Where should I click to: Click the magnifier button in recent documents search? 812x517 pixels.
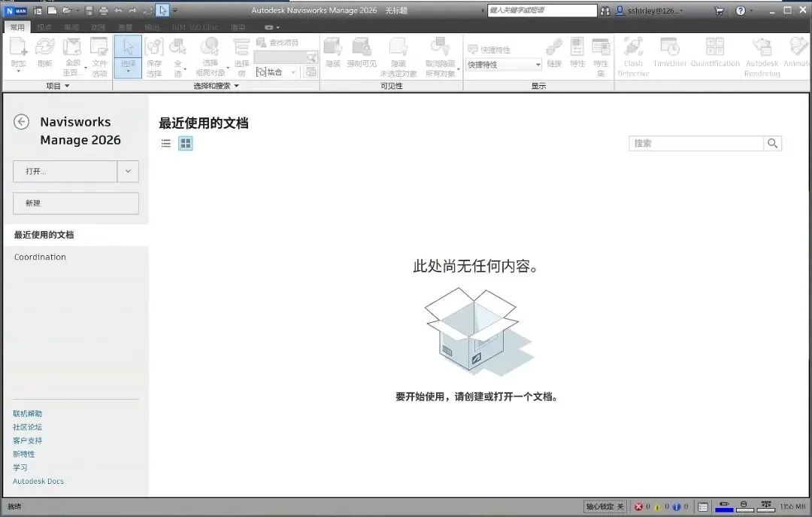pos(772,143)
